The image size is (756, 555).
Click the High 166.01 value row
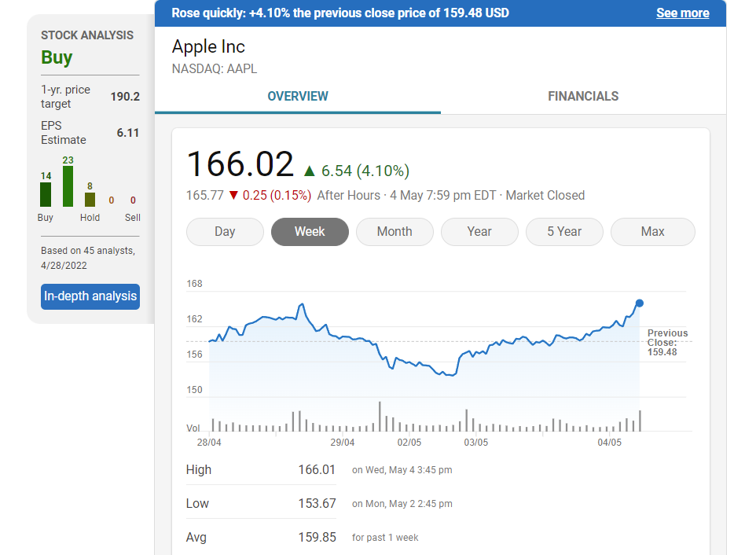(316, 469)
